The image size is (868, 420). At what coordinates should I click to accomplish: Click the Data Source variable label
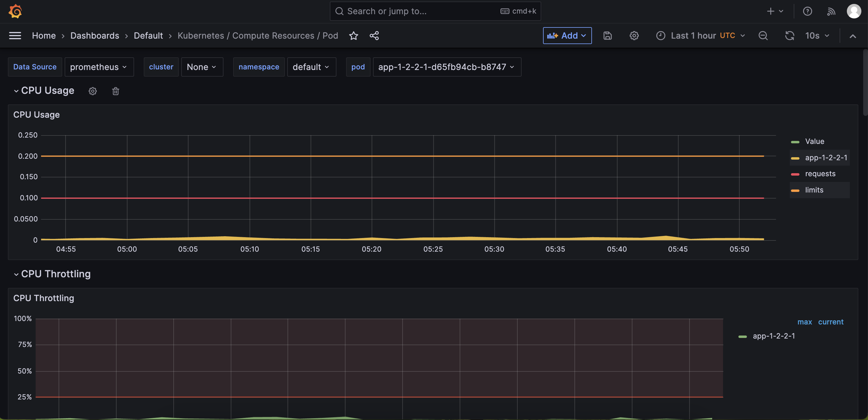(x=35, y=67)
